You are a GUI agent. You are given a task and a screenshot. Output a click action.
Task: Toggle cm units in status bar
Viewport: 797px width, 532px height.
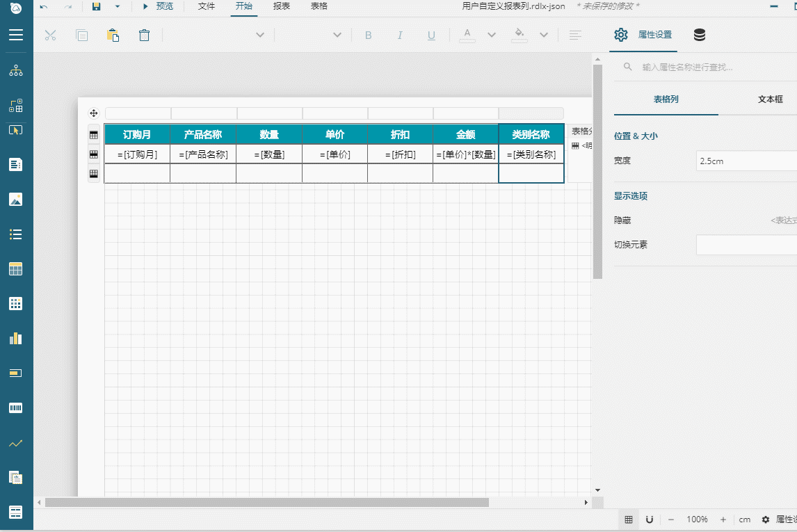[745, 519]
